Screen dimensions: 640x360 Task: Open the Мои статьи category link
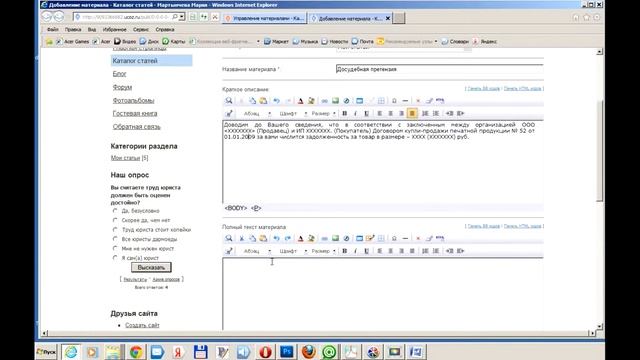coord(125,158)
